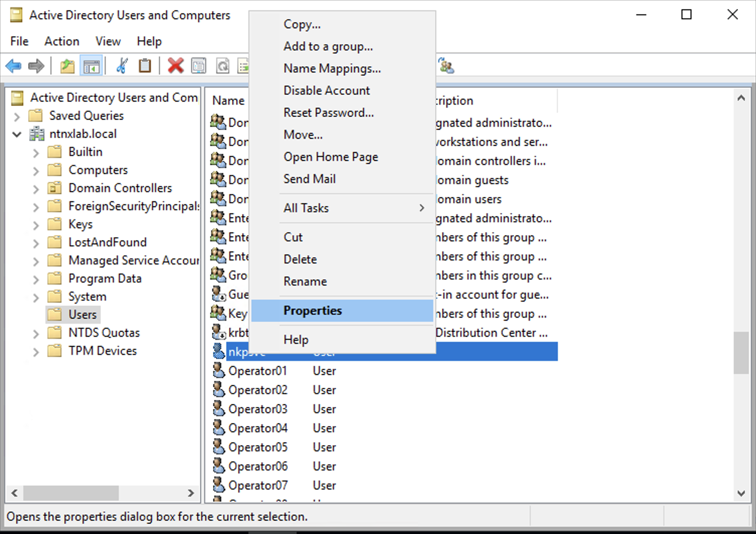Open the Action menu
The width and height of the screenshot is (756, 534).
coord(61,41)
